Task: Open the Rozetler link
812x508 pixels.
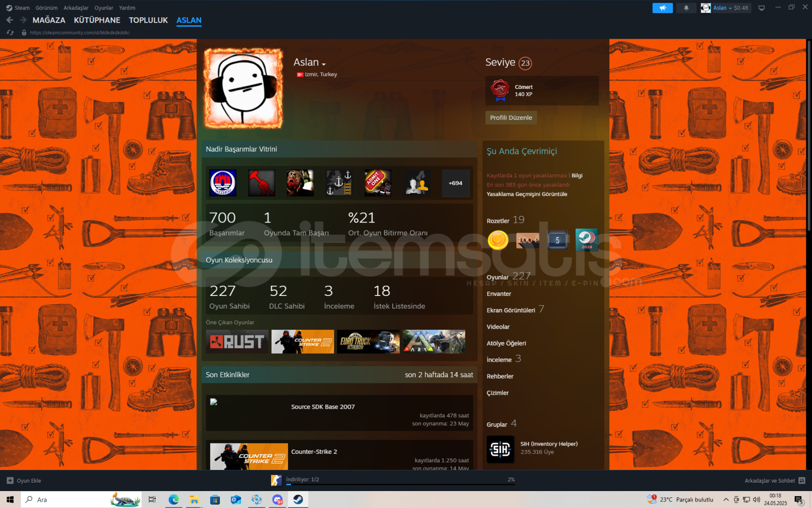Action: point(498,221)
